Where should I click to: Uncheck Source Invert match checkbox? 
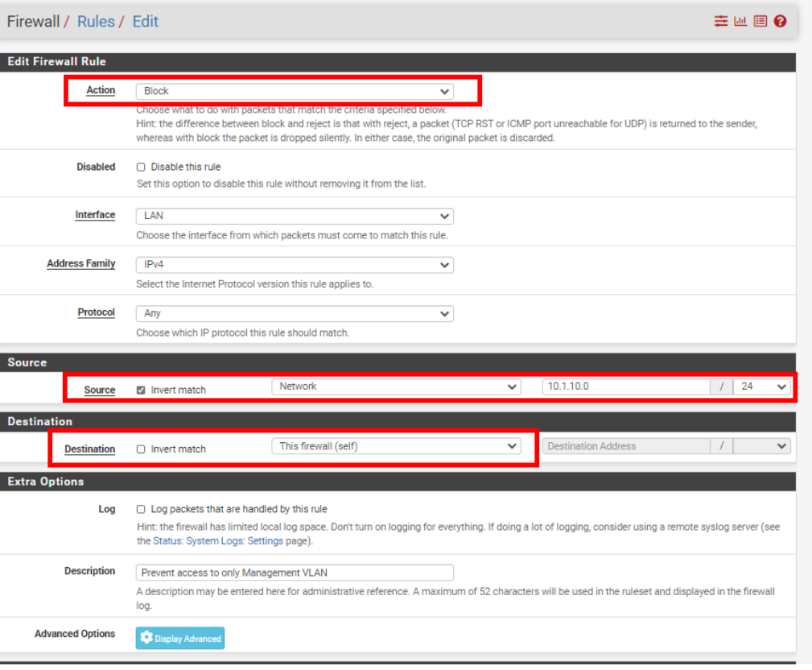[x=142, y=391]
